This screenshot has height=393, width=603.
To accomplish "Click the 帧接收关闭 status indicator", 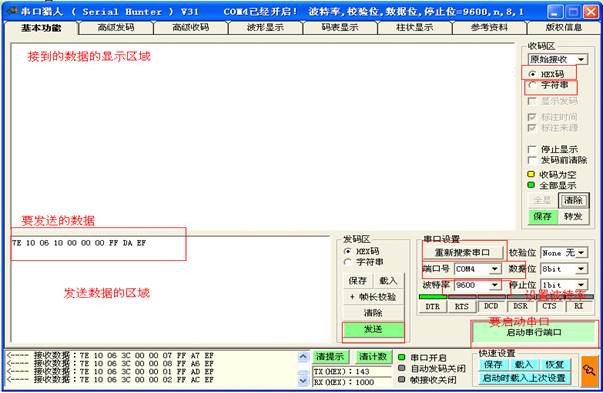I will (x=401, y=379).
